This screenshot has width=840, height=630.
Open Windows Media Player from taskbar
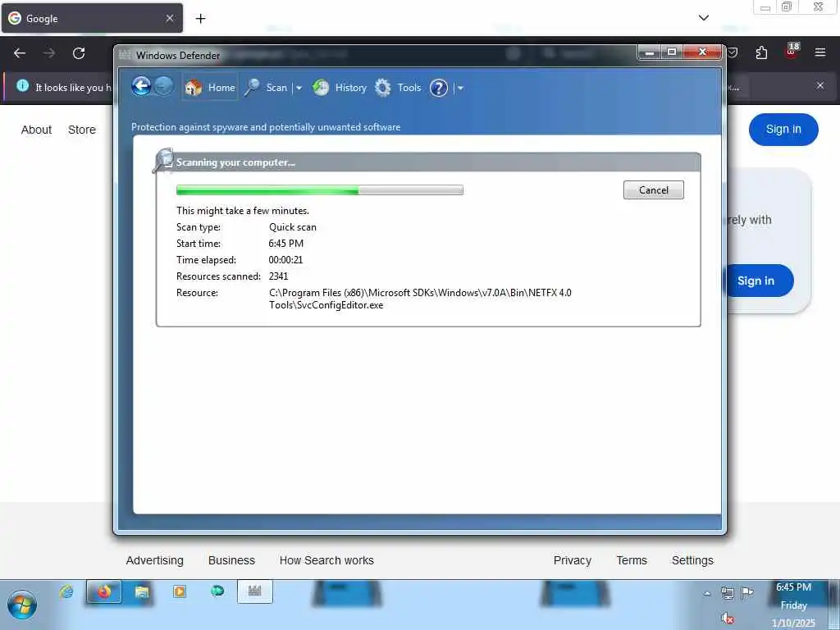coord(180,591)
